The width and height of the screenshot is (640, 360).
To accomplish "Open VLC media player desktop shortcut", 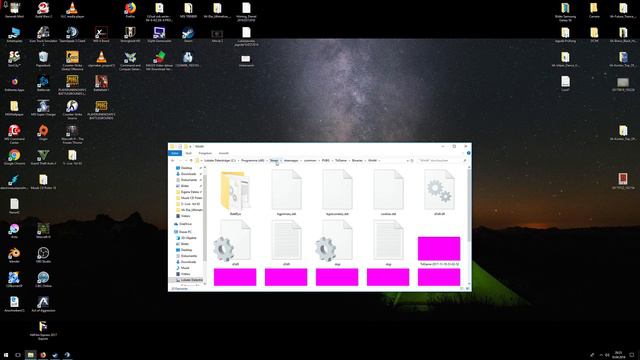I will click(x=72, y=10).
